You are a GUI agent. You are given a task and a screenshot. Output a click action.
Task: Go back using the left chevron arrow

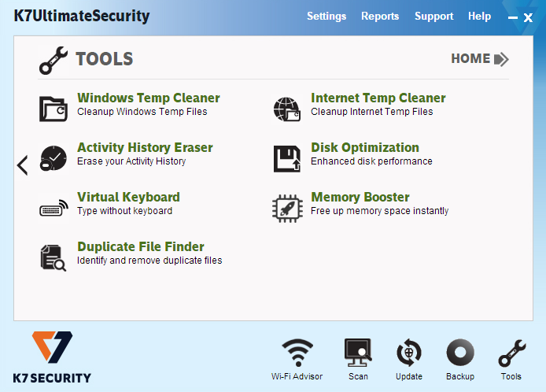point(22,165)
